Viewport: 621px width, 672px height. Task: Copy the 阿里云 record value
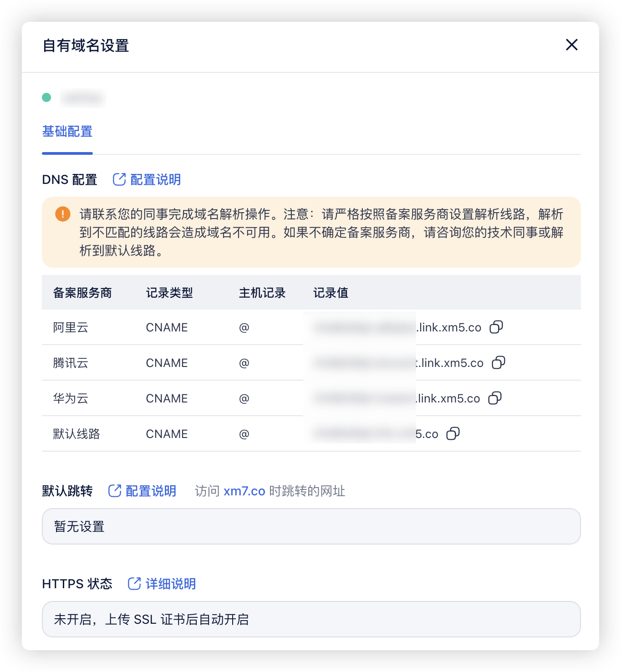[496, 327]
